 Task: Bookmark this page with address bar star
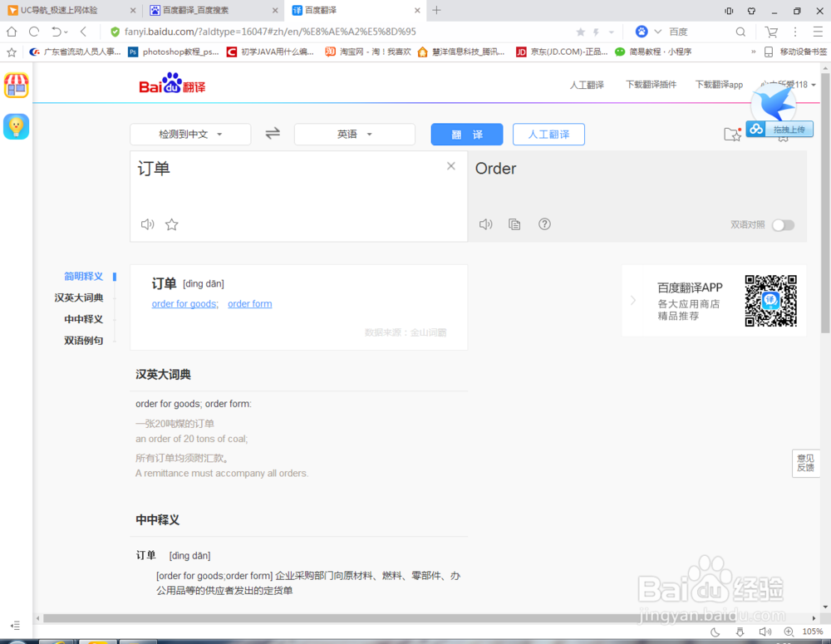(580, 30)
